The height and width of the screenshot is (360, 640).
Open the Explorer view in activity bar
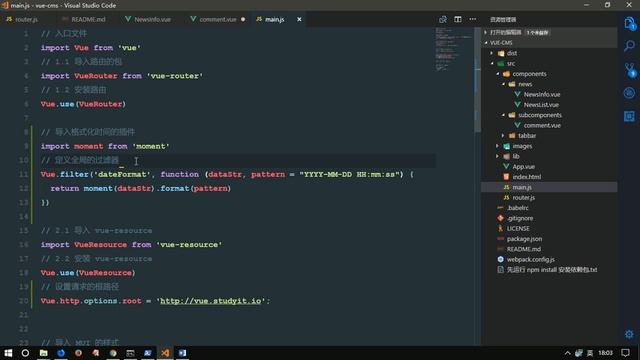629,23
